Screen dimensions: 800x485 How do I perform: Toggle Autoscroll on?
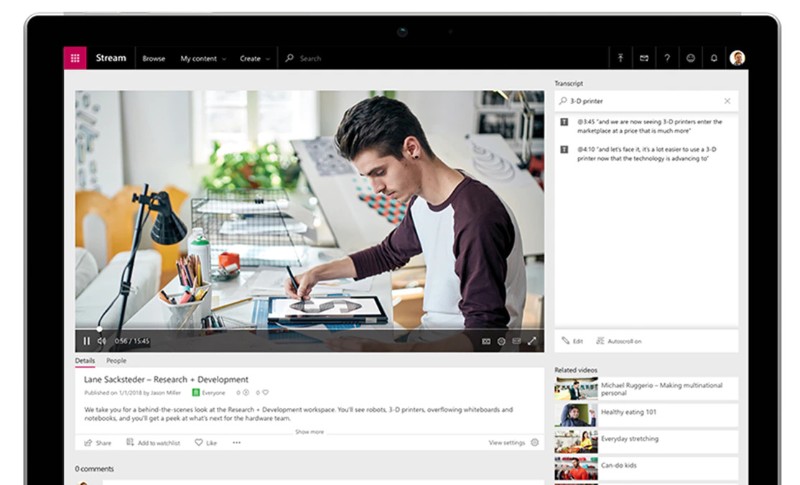pos(618,341)
